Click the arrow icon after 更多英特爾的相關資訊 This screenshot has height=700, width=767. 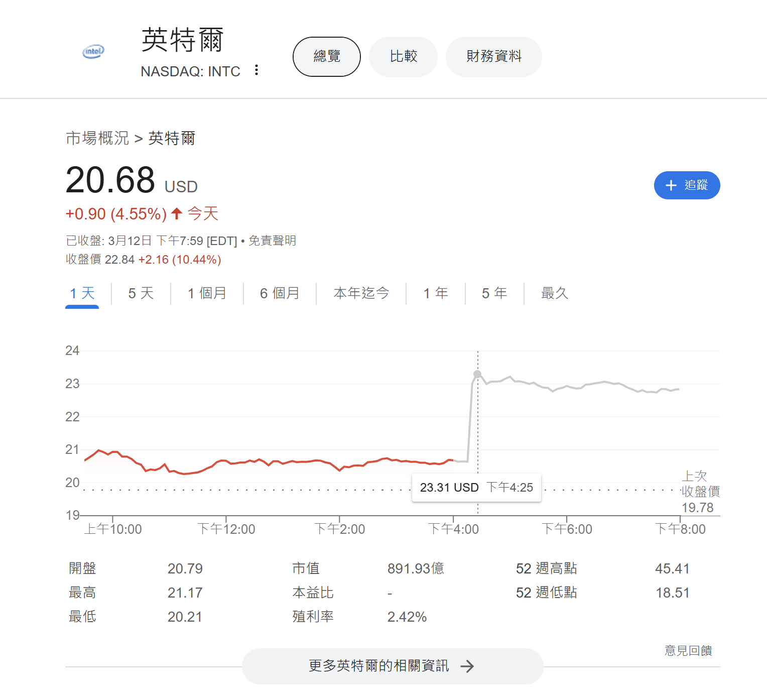point(467,666)
